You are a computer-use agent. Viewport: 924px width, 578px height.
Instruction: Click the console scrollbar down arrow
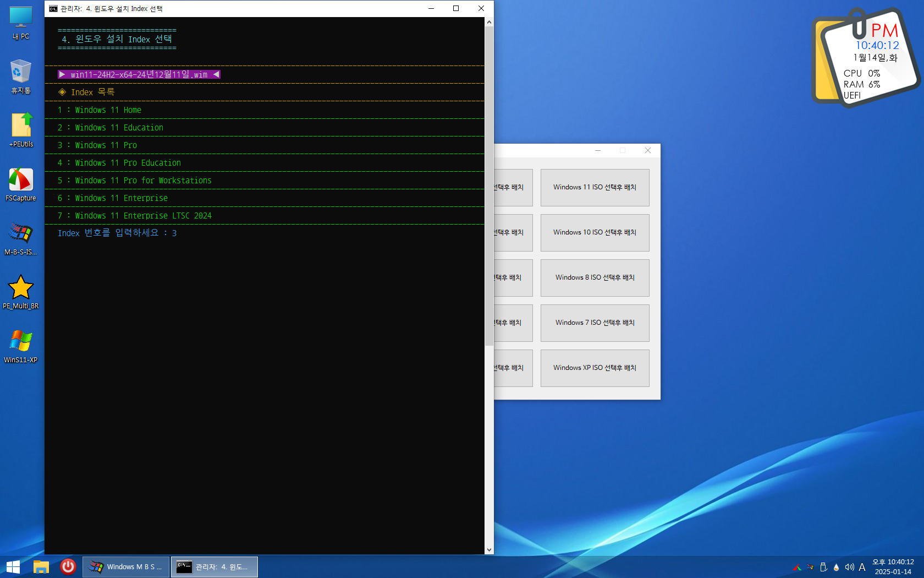(x=489, y=549)
